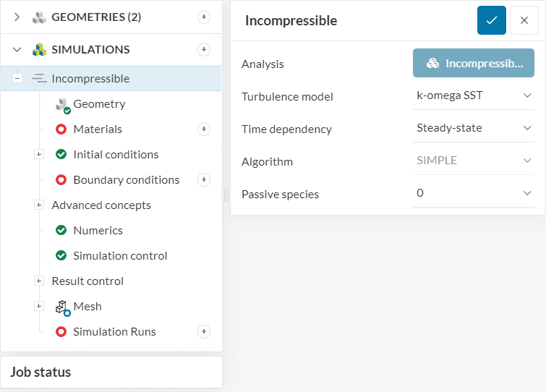546x392 pixels.
Task: Select Numerics in the simulation tree
Action: point(98,230)
